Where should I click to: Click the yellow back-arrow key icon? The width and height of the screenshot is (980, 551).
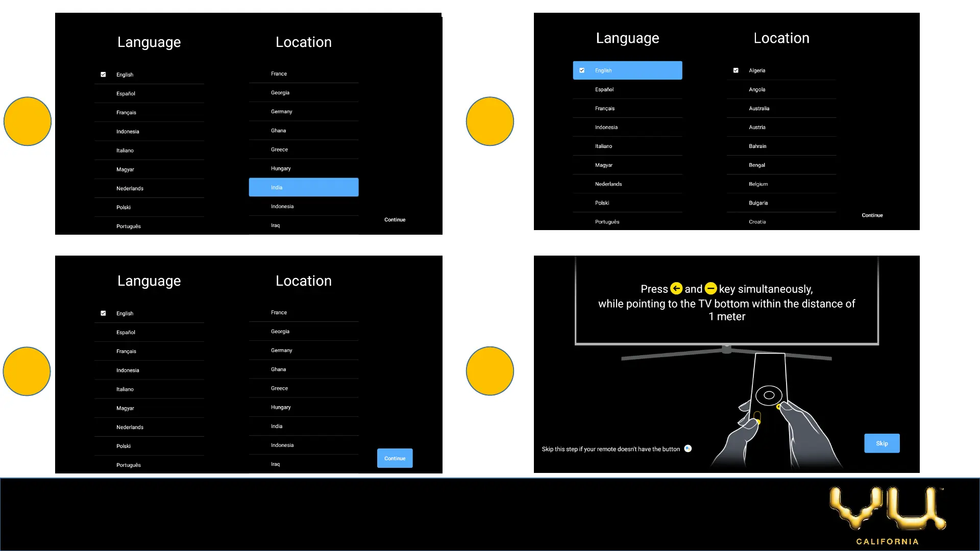pyautogui.click(x=676, y=289)
